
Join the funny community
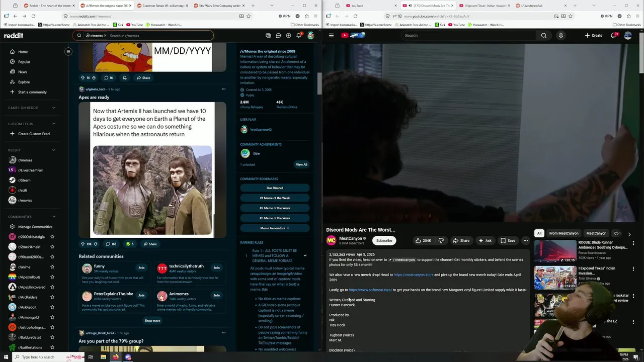coord(141,268)
